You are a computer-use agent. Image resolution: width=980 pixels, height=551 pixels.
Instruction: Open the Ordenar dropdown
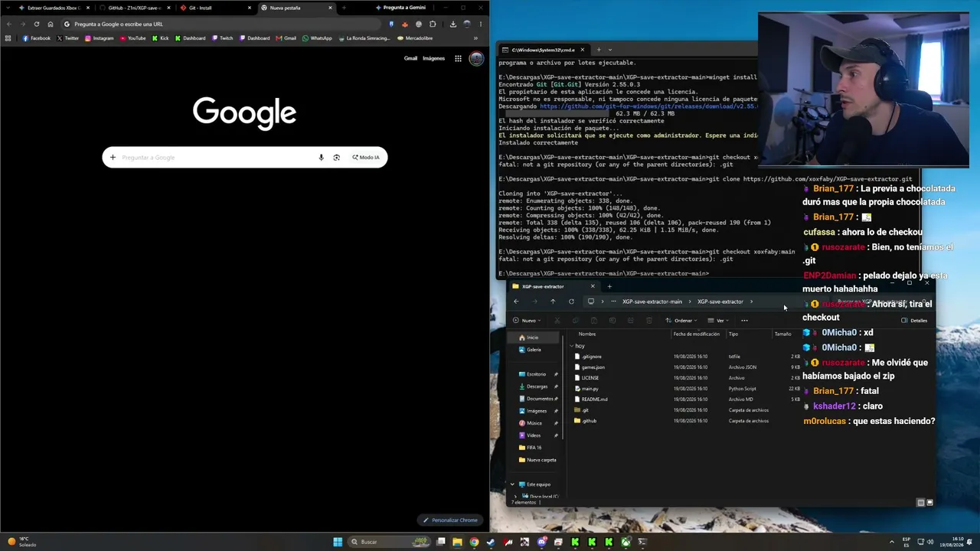[681, 321]
